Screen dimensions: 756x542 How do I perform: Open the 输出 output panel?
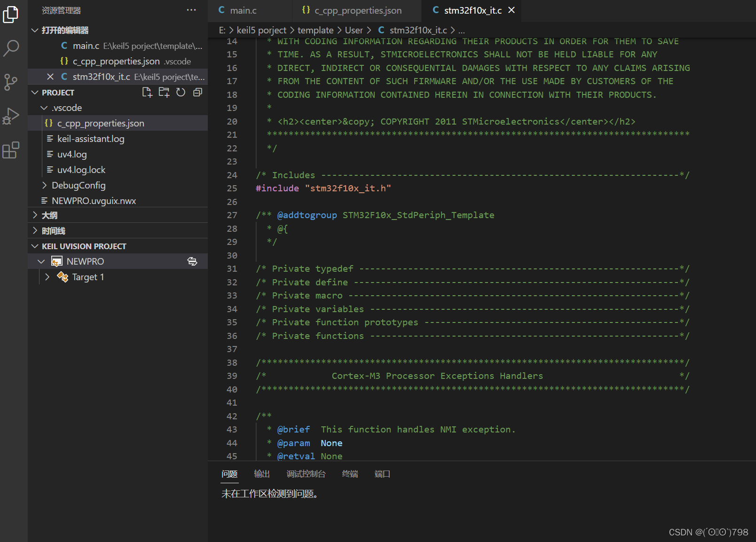click(x=262, y=474)
